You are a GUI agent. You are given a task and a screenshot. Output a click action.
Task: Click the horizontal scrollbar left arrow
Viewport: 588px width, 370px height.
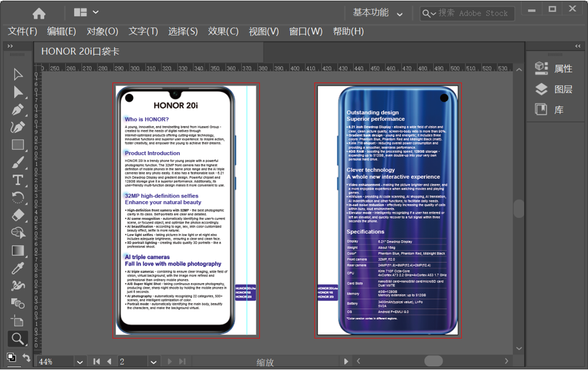[359, 361]
